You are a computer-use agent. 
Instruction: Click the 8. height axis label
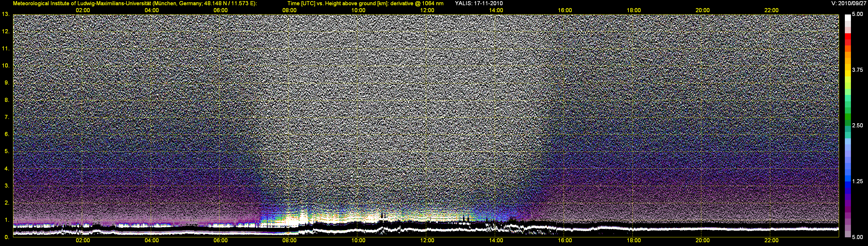[7, 100]
